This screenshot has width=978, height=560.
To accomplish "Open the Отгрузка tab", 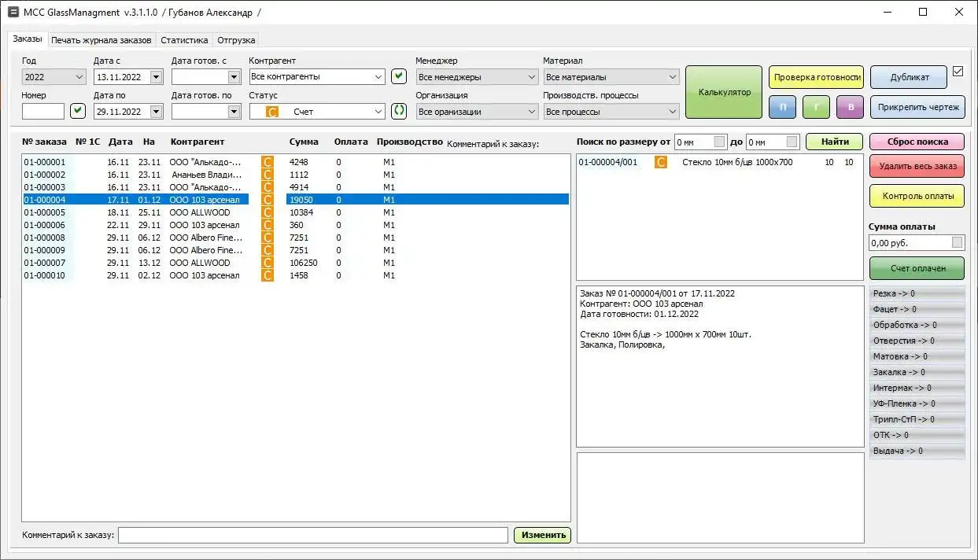I will point(235,39).
